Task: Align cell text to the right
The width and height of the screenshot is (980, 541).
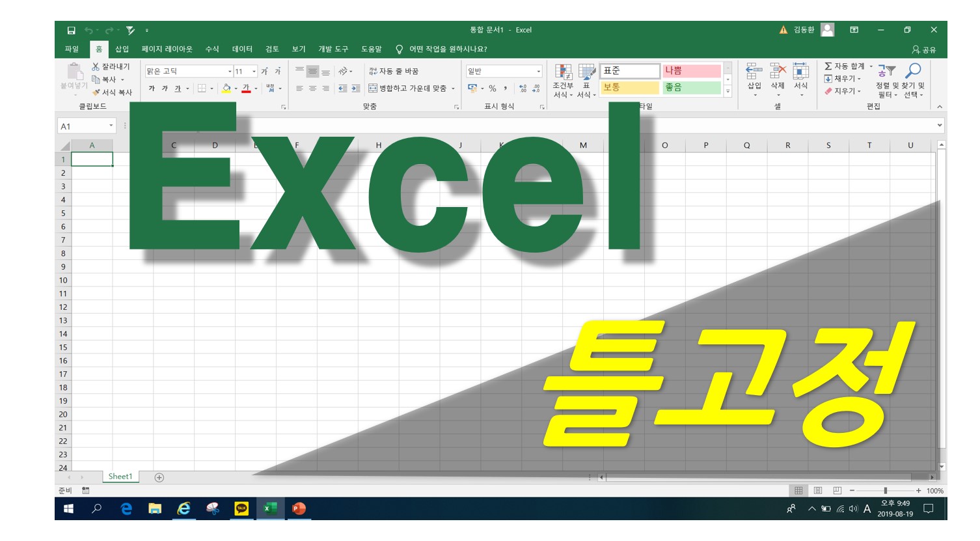Action: tap(325, 89)
